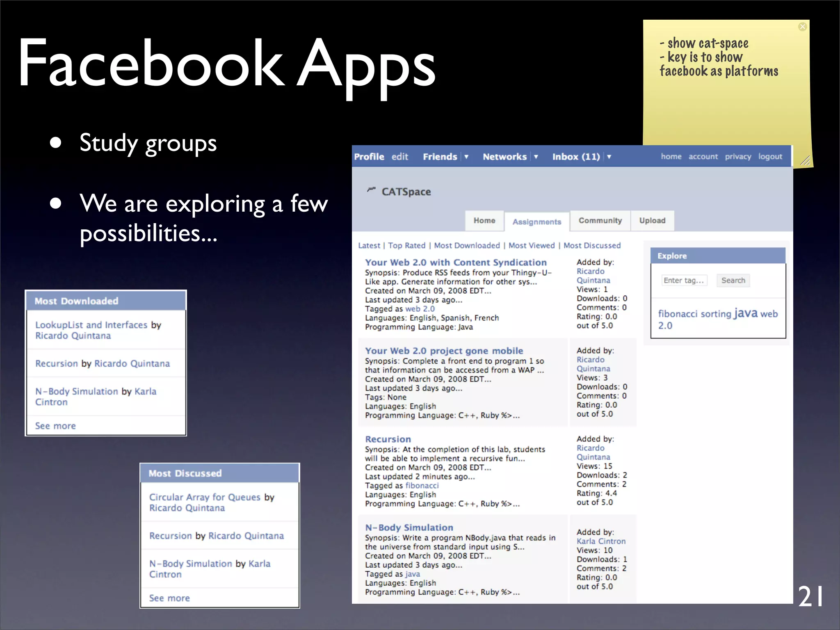Click the Most Discussed panel header
Screen dimensions: 840x630
220,473
